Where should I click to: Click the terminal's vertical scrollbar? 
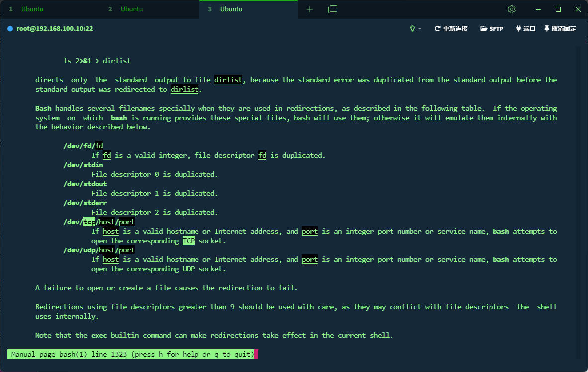coord(578,199)
